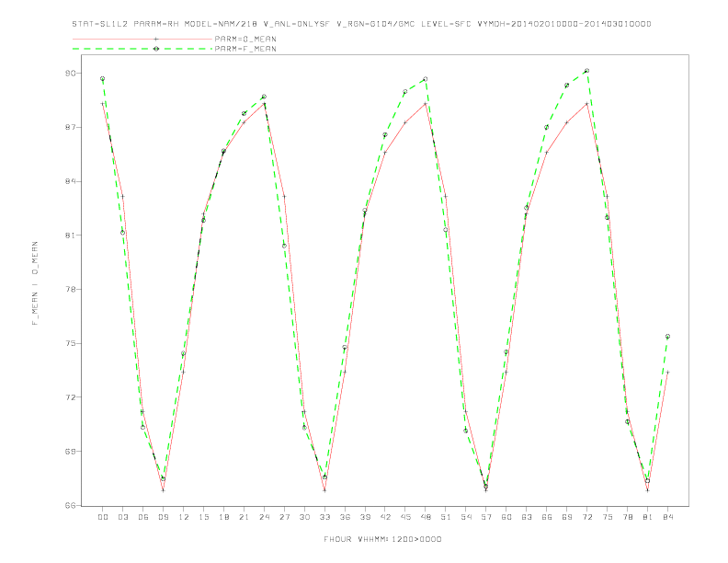Select the F_MEAN circle data point at hour 00
The image size is (728, 563).
pos(103,79)
